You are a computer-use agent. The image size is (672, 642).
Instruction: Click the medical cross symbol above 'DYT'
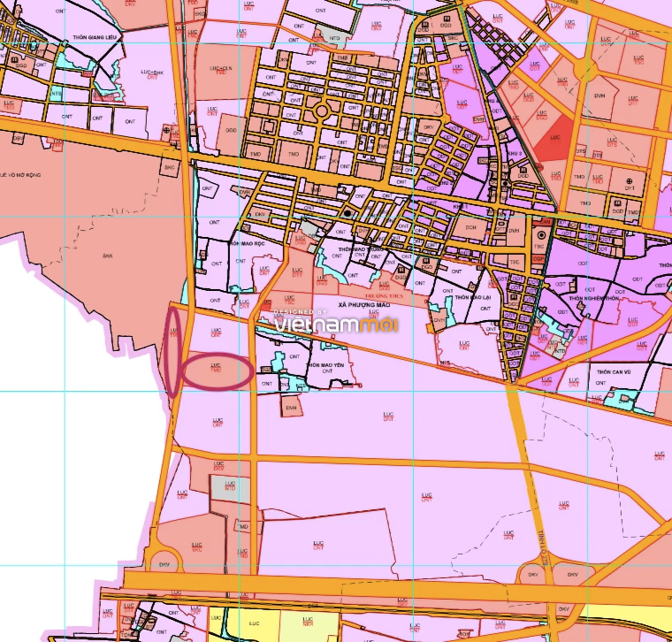point(630,181)
